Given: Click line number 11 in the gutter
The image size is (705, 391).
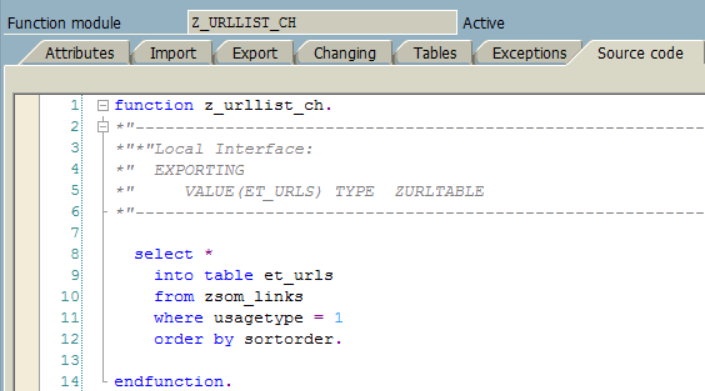Looking at the screenshot, I should pyautogui.click(x=70, y=318).
